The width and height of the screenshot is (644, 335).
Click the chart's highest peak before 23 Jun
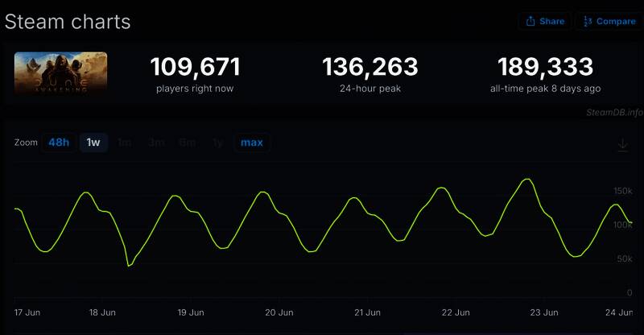(x=527, y=179)
